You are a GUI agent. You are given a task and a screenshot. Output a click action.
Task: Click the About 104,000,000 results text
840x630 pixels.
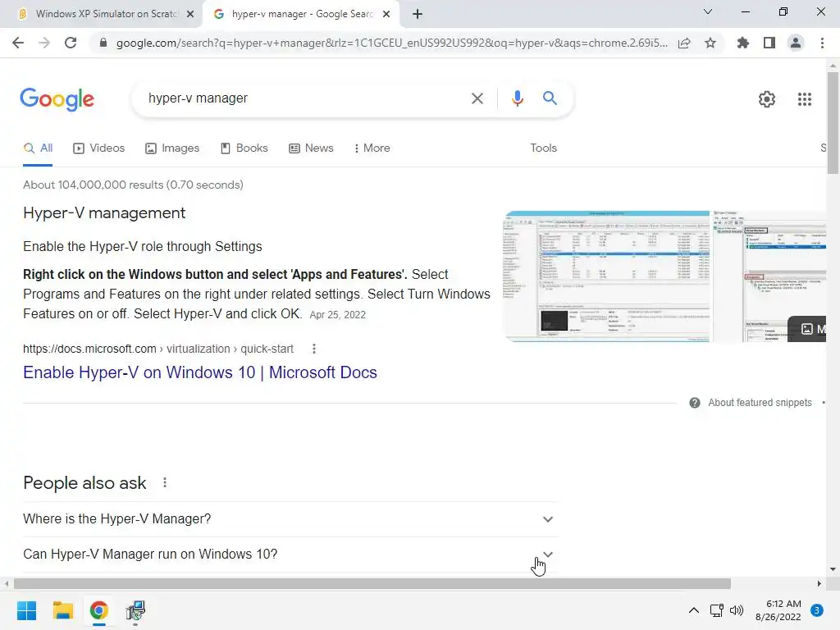coord(133,185)
